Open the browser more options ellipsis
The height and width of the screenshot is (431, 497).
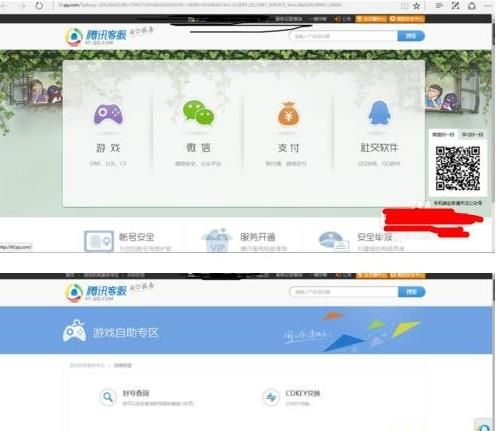click(x=488, y=6)
